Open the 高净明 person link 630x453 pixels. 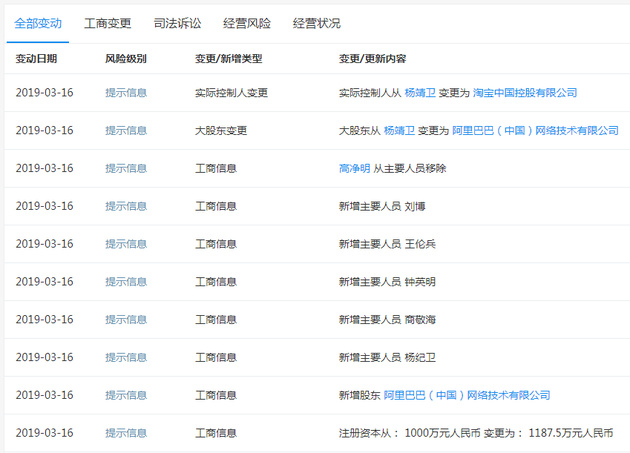[x=355, y=168]
